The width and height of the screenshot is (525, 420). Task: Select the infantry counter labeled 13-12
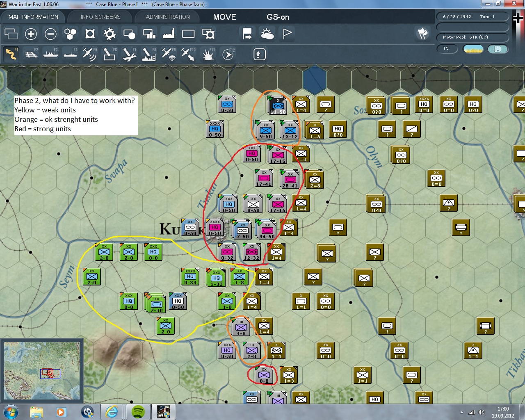click(290, 130)
